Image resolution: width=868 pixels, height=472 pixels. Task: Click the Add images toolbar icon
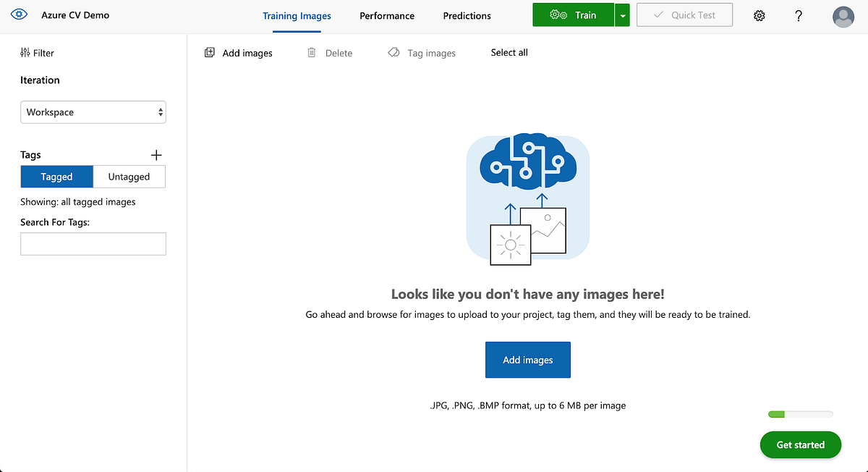[210, 52]
